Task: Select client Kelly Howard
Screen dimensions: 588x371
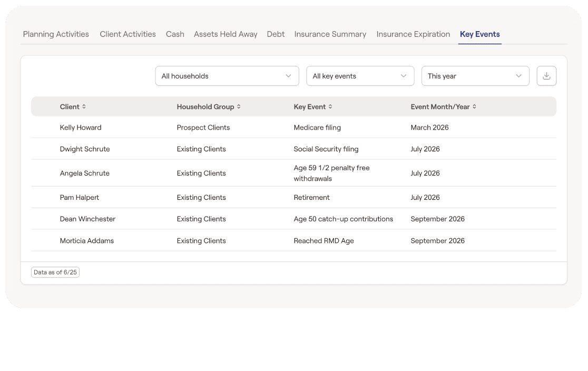Action: (81, 128)
